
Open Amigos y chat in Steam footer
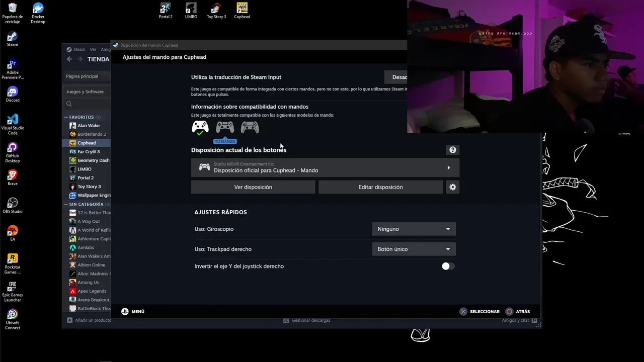519,320
